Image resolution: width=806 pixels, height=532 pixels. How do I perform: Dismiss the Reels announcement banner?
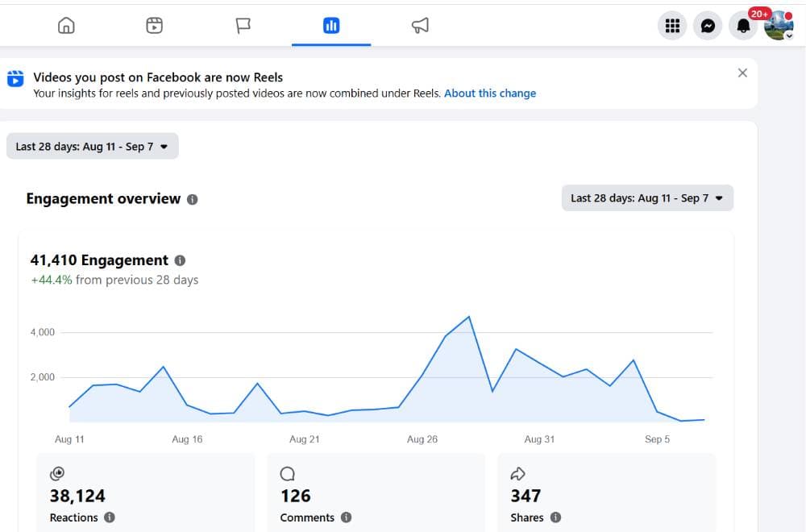point(742,73)
